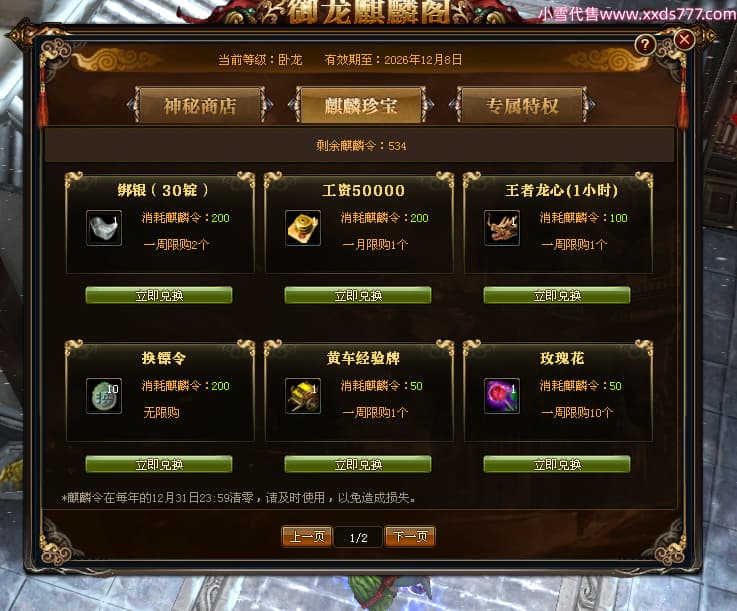Click the 1/2 page indicator field
The image size is (737, 611).
pyautogui.click(x=358, y=538)
